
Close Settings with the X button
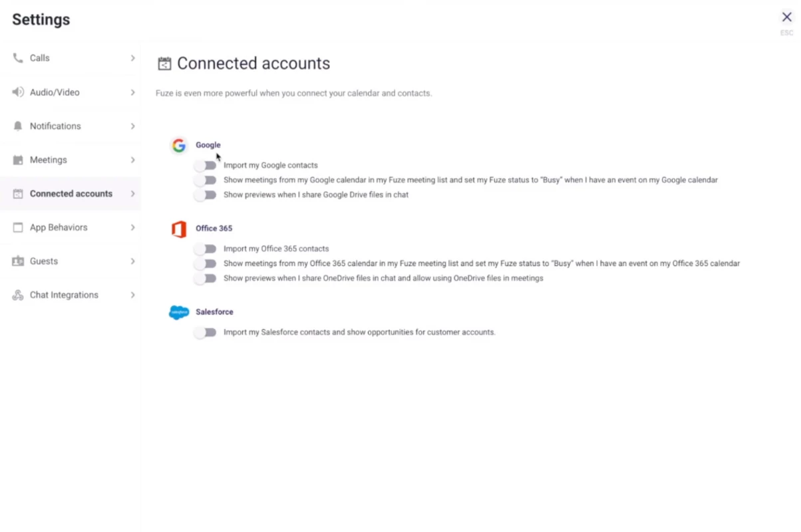point(786,17)
